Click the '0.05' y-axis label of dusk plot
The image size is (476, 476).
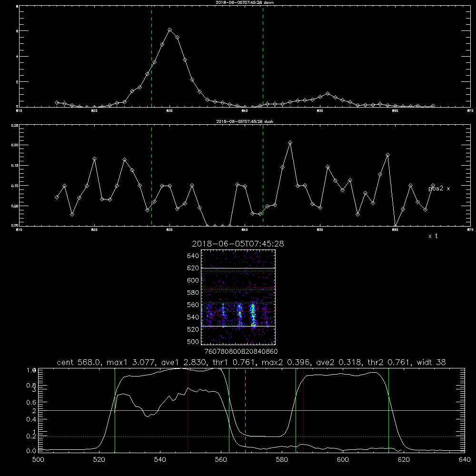click(x=15, y=206)
